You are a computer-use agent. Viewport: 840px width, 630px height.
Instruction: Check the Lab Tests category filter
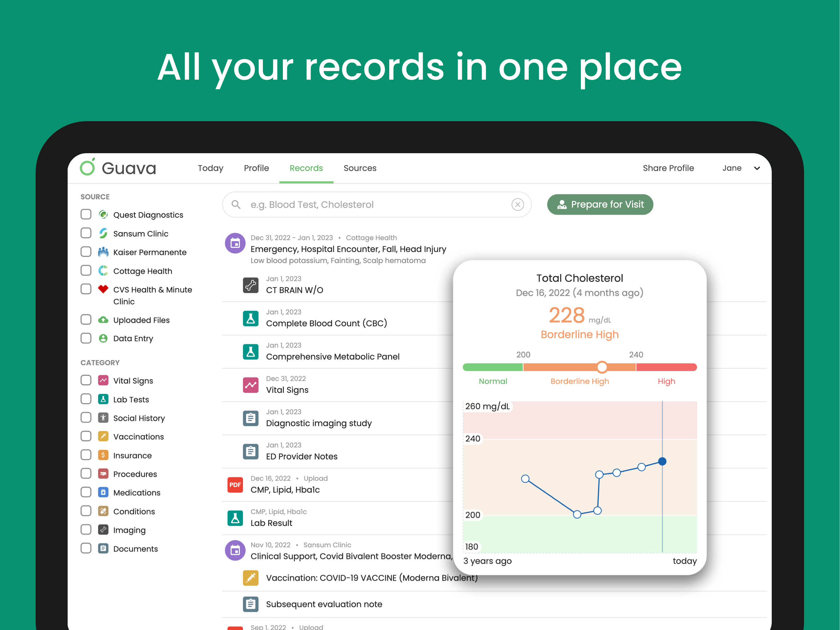(86, 399)
